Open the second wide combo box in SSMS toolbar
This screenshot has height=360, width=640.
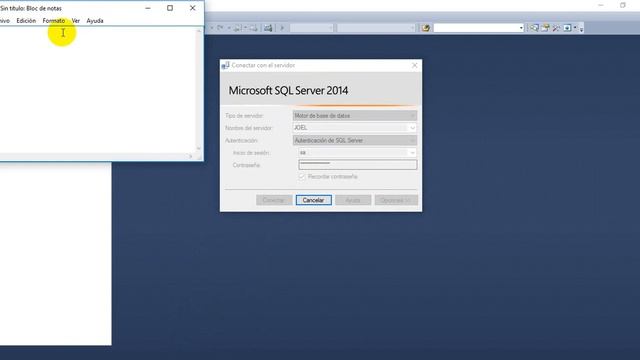point(376,28)
